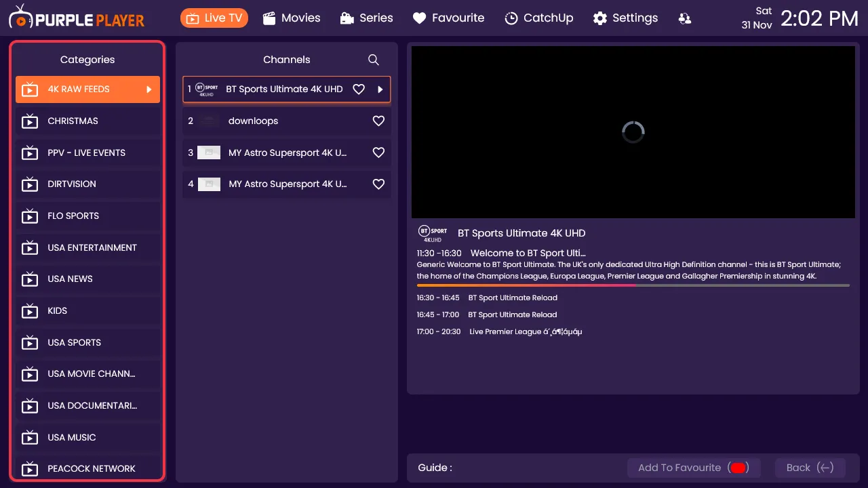
Task: Expand the 4K RAW FEEDS category arrow
Action: pos(149,89)
